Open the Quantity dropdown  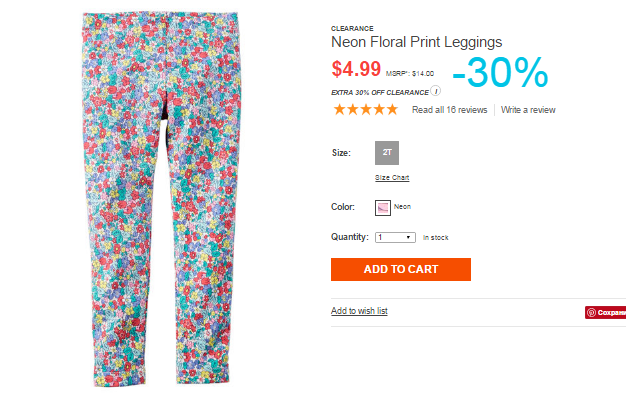395,237
